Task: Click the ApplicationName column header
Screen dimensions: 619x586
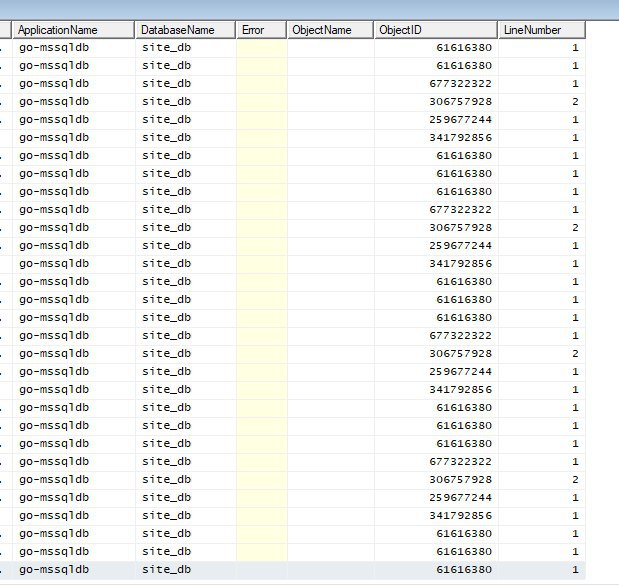Action: (74, 30)
